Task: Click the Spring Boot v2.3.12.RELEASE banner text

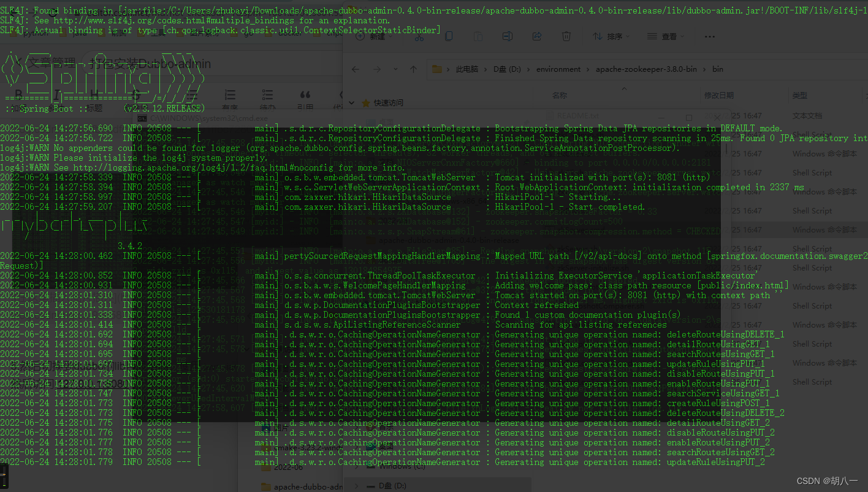Action: (x=105, y=109)
